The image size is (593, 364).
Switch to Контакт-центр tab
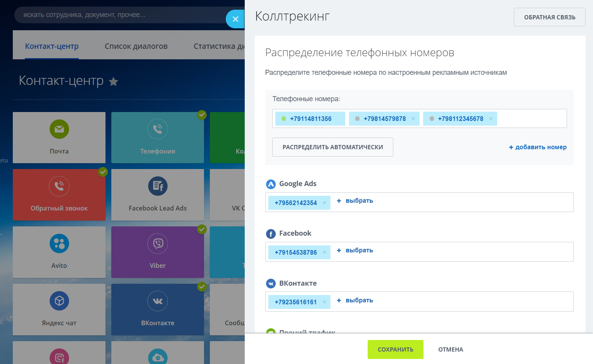click(x=52, y=46)
